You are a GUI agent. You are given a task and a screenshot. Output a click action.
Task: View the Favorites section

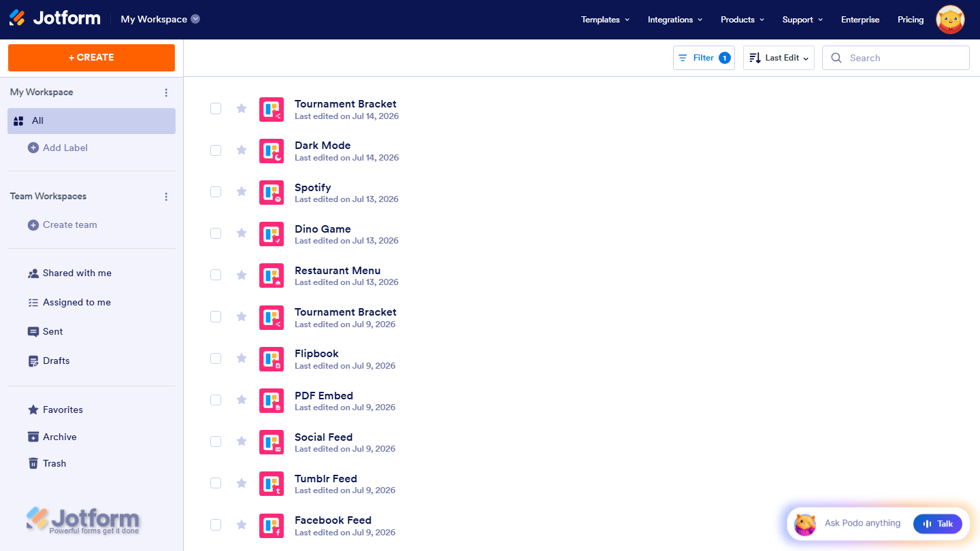point(55,410)
